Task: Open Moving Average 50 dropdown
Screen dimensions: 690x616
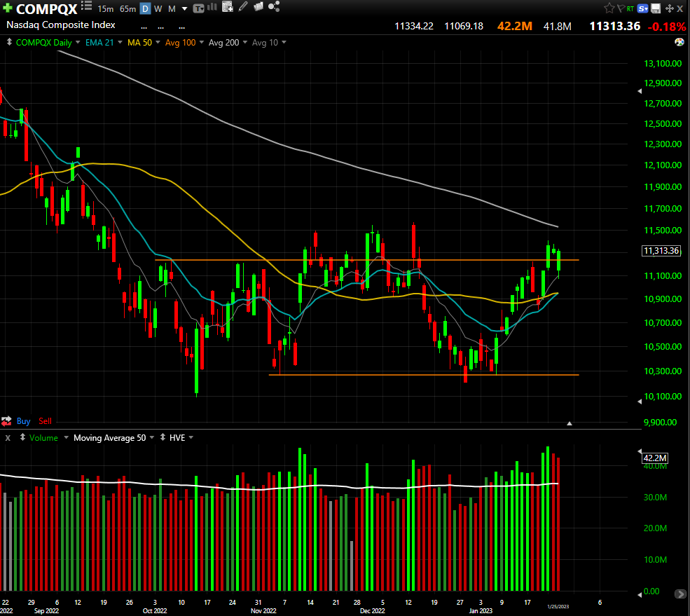Action: (x=152, y=437)
